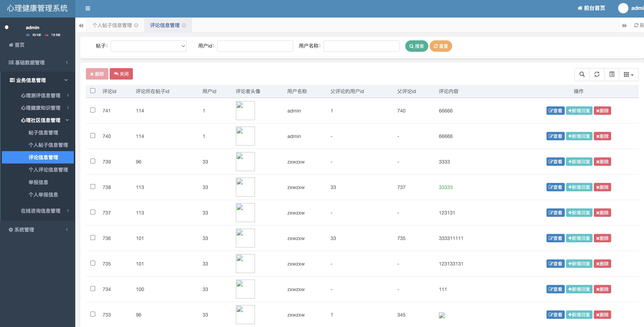This screenshot has width=644, height=327.
Task: Toggle table search magnifier icon
Action: [x=582, y=74]
